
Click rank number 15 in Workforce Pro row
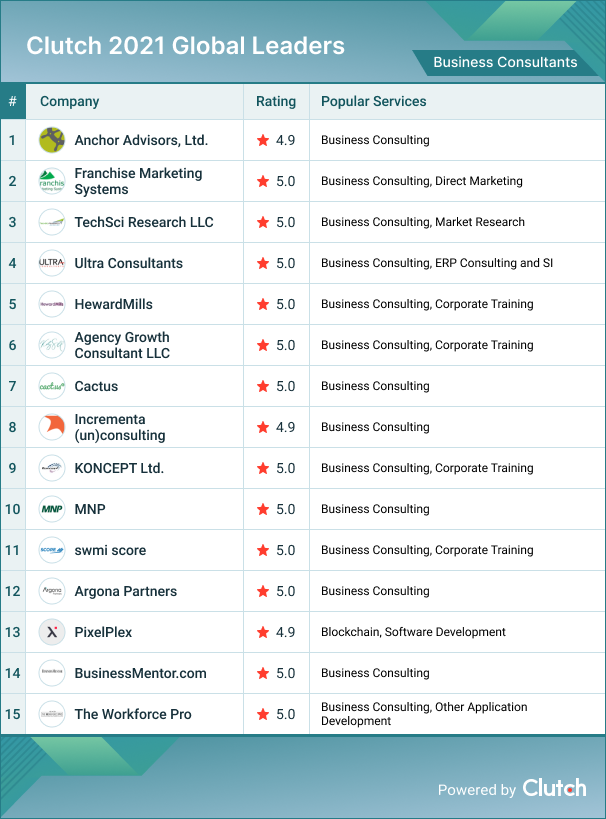[13, 714]
